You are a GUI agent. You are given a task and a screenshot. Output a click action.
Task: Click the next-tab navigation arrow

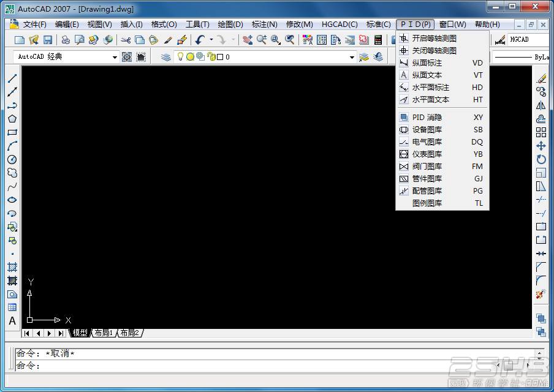click(x=50, y=333)
